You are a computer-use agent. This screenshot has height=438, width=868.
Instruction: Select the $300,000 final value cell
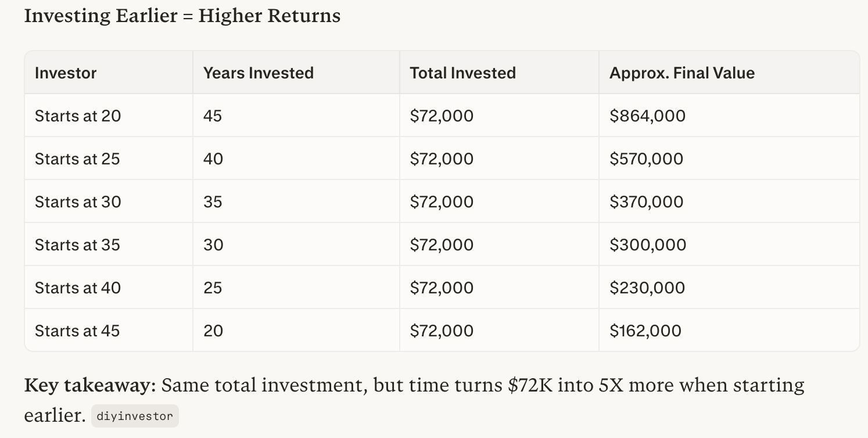click(647, 245)
